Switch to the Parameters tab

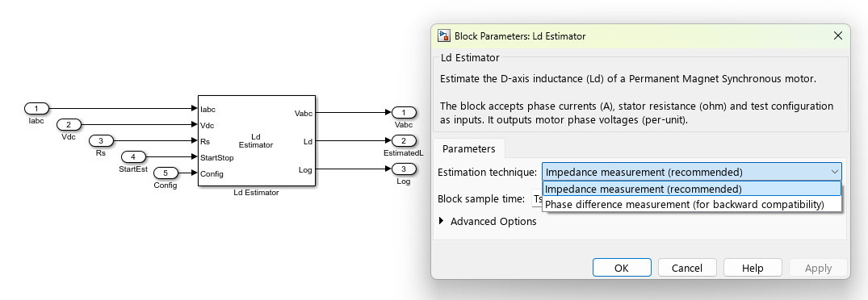(x=468, y=148)
